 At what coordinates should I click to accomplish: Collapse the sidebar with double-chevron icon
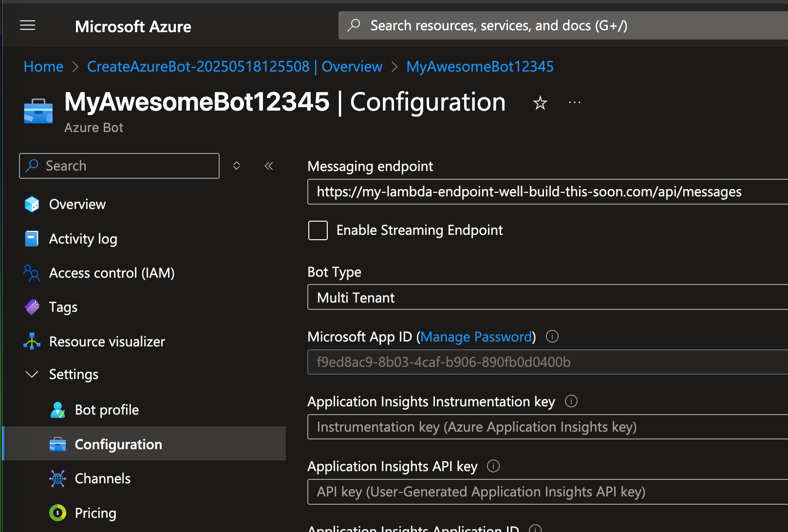tap(269, 166)
